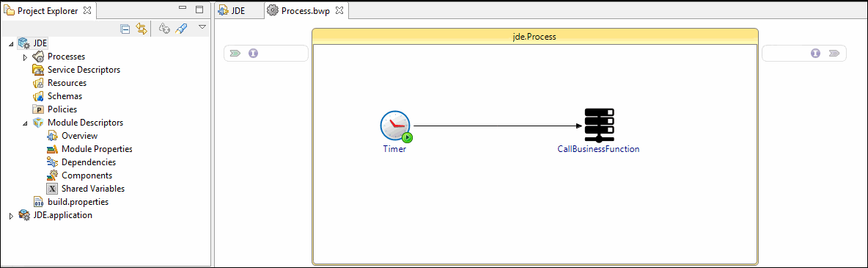Select the CallBusinessFunction activity icon
Screen dimensions: 868x268
(600, 126)
